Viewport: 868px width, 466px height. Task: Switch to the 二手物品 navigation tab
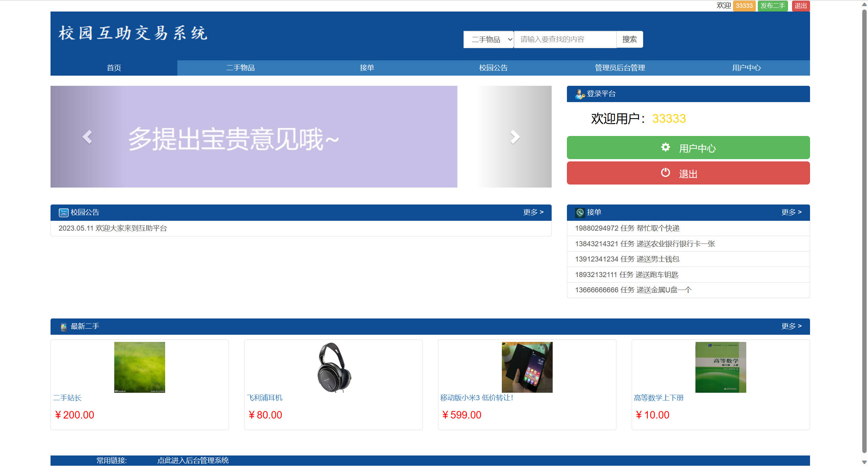pos(241,67)
